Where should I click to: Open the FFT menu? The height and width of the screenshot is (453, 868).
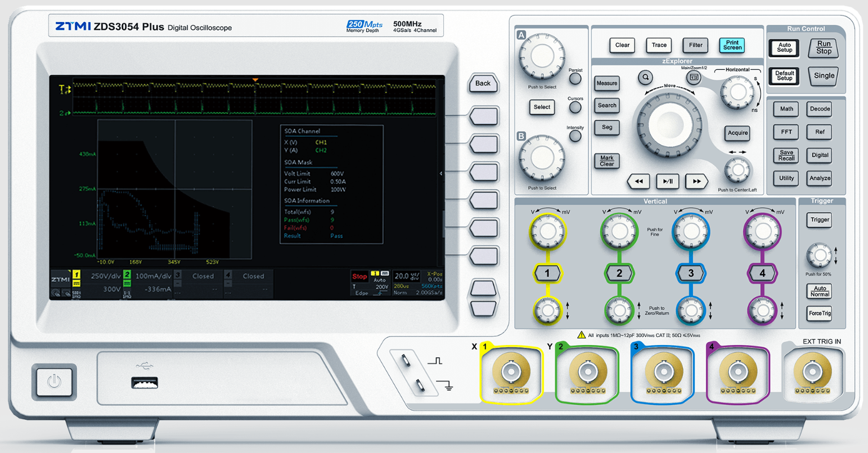tap(786, 132)
